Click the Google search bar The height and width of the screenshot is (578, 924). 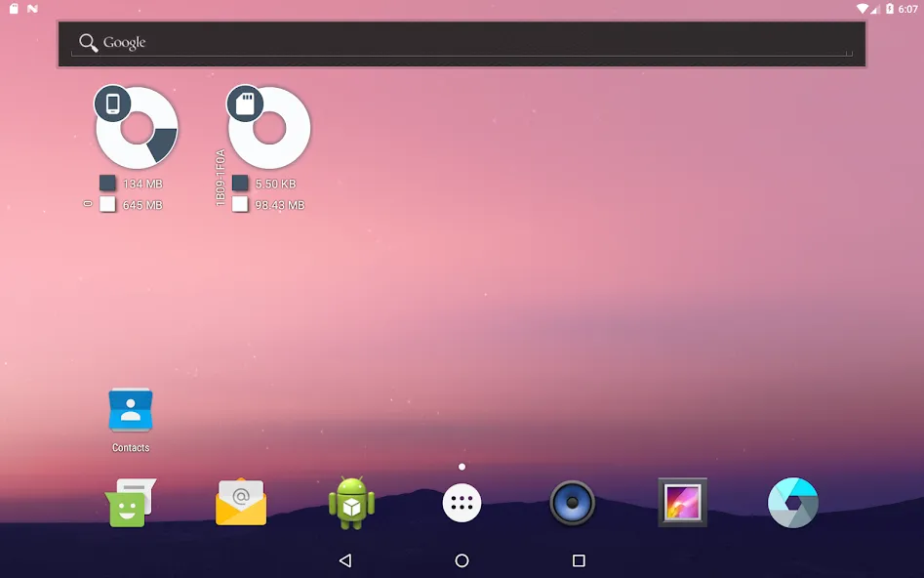462,44
